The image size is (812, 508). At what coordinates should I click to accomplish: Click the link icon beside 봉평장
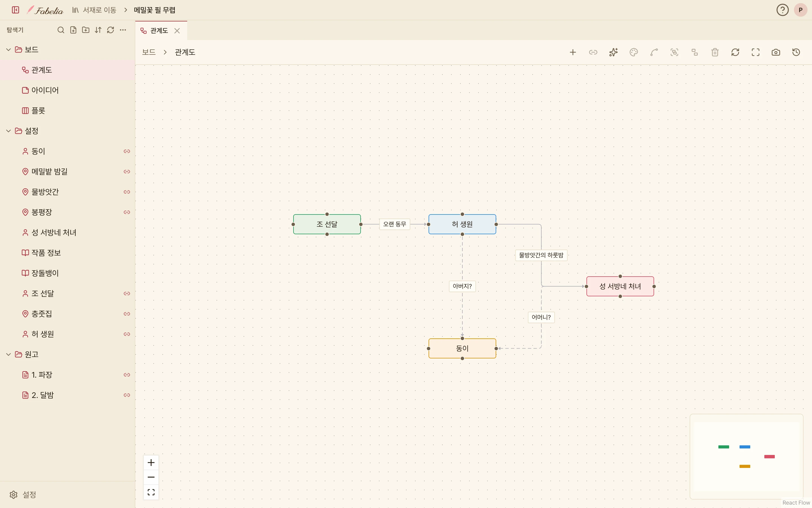127,212
